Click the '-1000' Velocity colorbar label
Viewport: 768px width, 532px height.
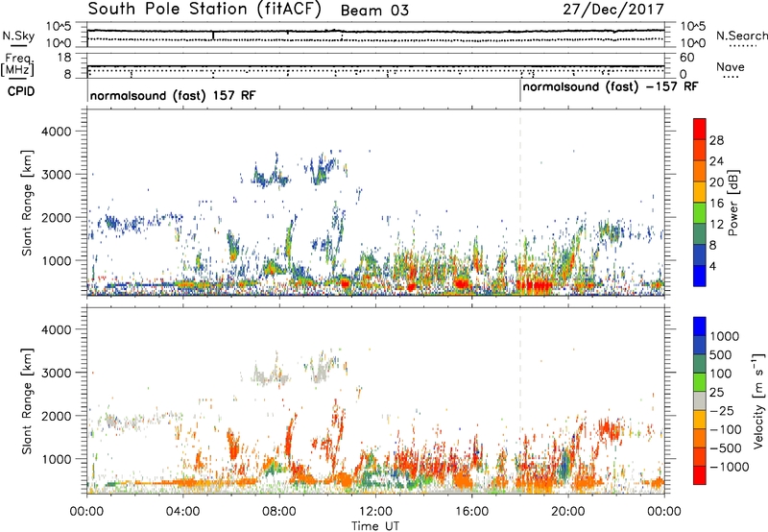tap(729, 467)
